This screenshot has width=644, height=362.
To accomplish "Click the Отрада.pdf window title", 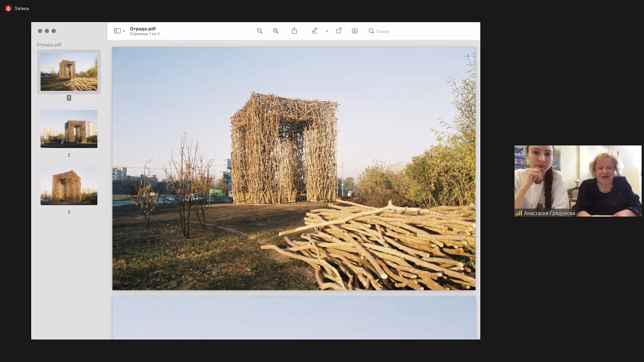I will [143, 29].
